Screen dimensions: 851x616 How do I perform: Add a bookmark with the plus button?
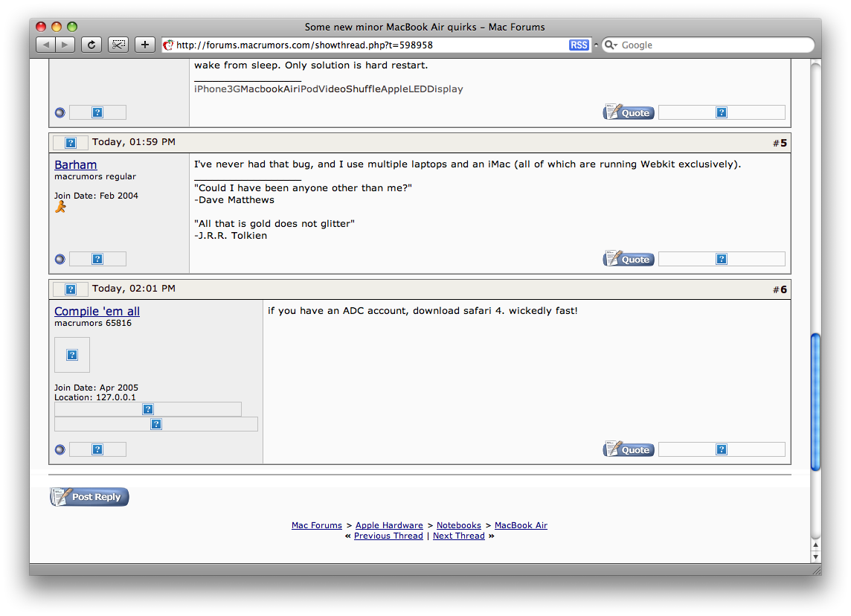coord(145,45)
